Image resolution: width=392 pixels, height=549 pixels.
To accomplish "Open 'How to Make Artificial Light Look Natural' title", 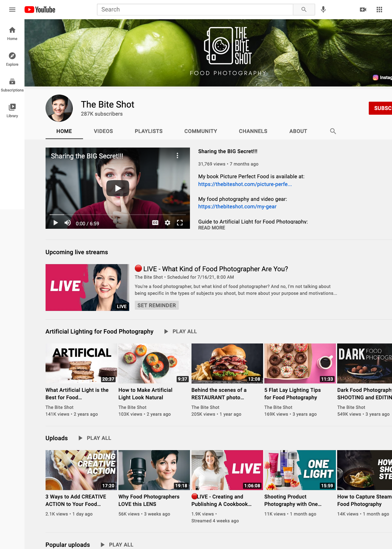I will [145, 394].
